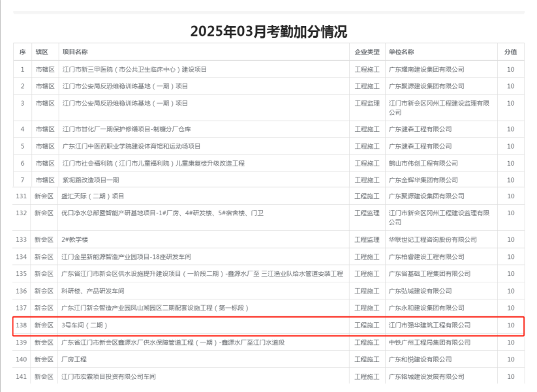Select row 3's project 江门市公安局反恐维稳训练基地
Screen dimensions: 537x392
point(125,104)
